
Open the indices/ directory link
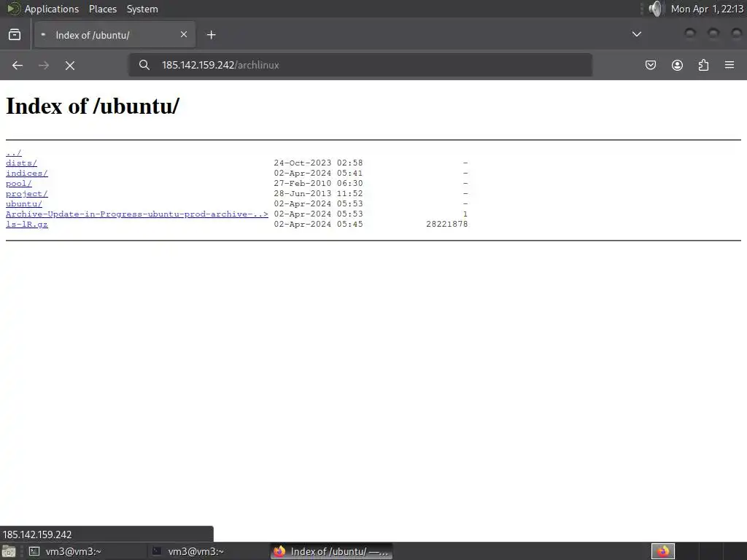pyautogui.click(x=27, y=174)
